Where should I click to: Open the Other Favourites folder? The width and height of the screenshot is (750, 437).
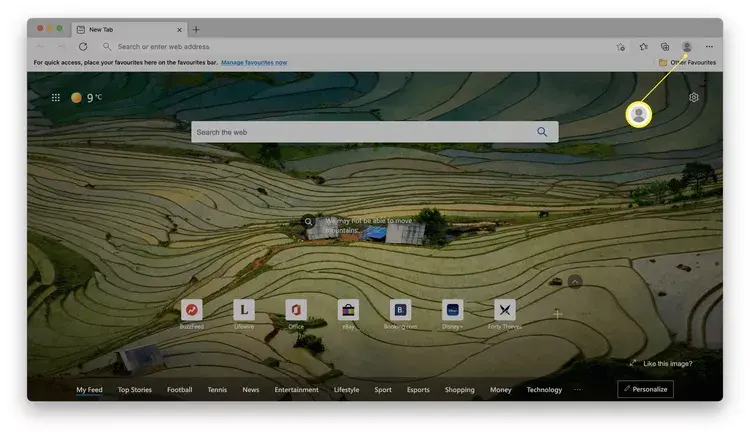(687, 62)
